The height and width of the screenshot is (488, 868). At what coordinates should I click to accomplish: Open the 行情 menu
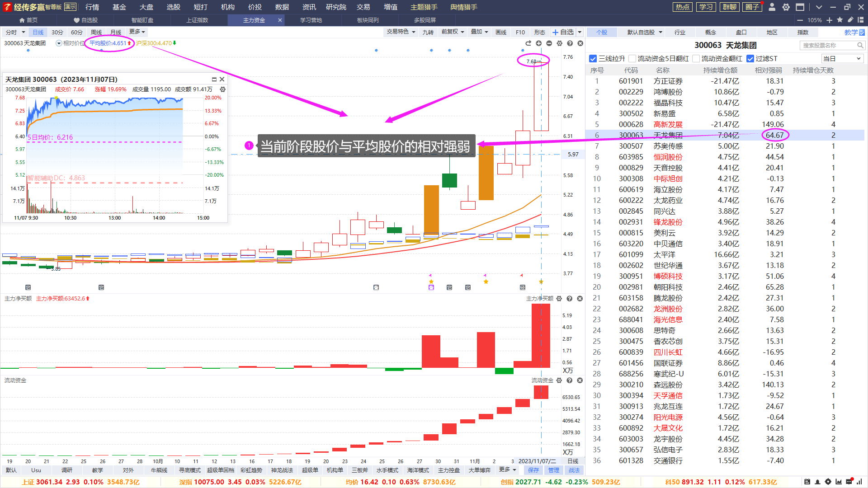pyautogui.click(x=92, y=7)
